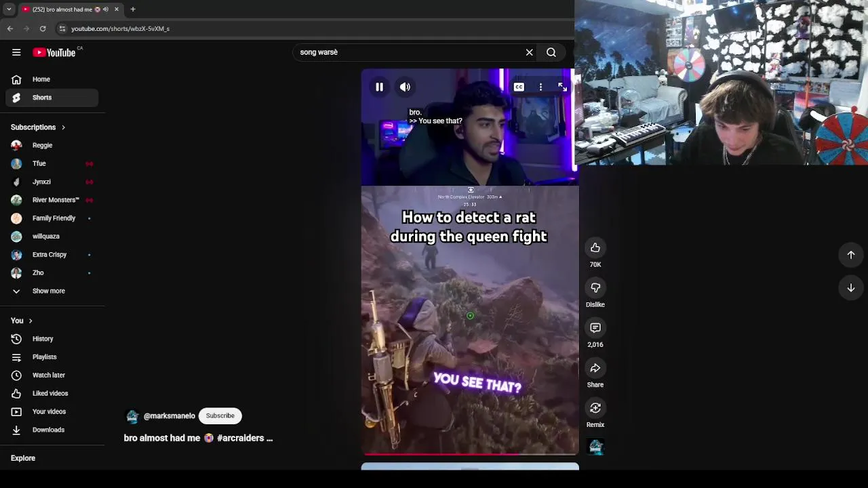Open watch History

point(52,339)
